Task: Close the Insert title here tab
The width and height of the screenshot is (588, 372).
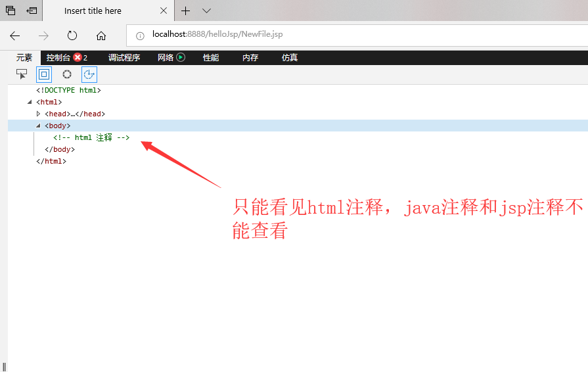Action: pos(164,11)
